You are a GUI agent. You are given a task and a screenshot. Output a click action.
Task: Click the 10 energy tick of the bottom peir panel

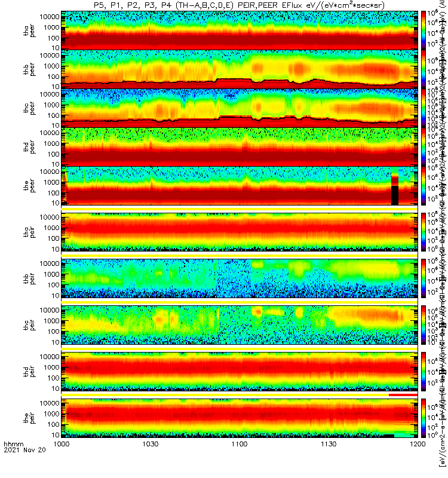coord(56,435)
